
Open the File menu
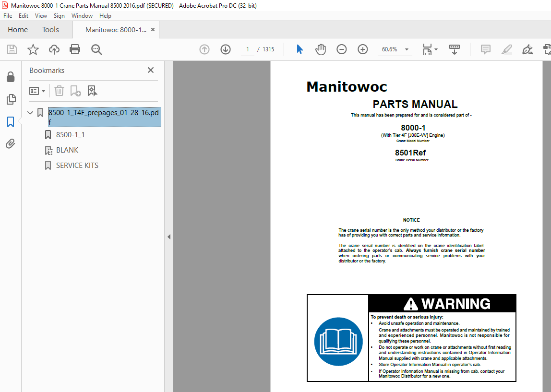(8, 16)
